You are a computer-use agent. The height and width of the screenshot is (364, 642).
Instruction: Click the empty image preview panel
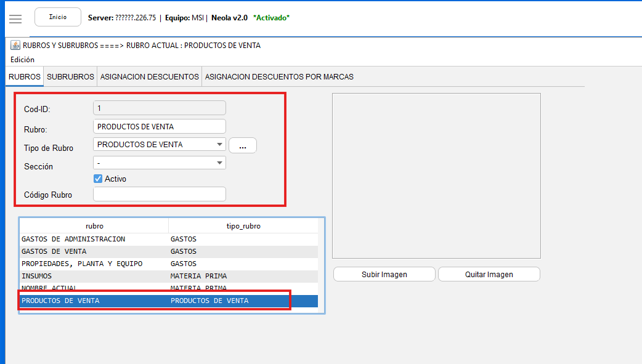(x=436, y=176)
